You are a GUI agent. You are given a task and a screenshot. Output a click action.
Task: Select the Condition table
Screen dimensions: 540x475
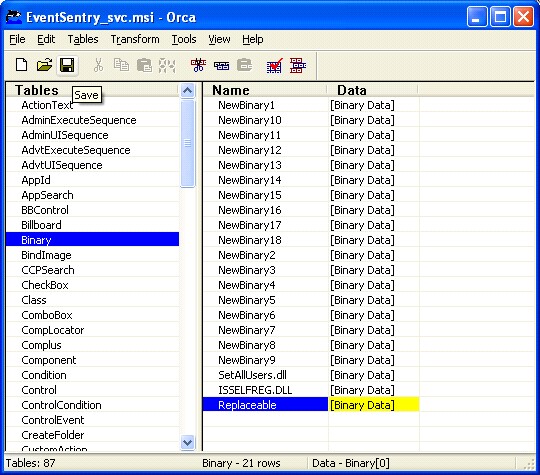44,375
